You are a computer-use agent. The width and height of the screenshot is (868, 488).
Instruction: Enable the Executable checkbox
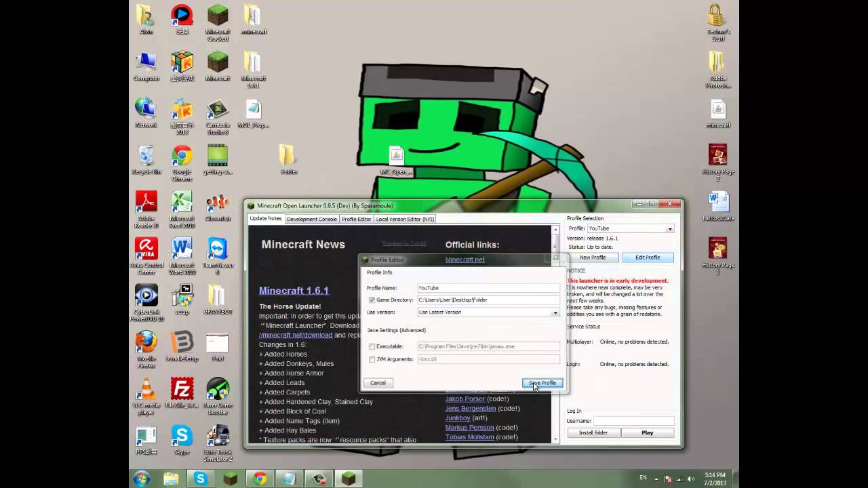pos(372,346)
